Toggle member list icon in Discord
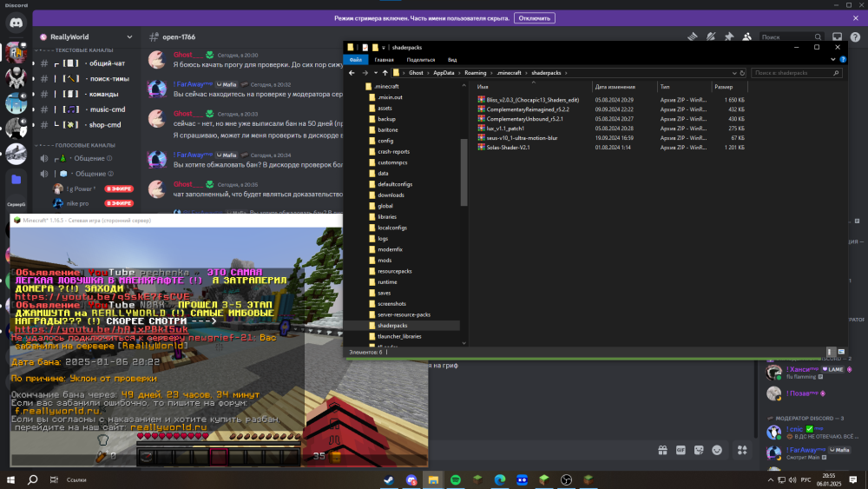868x489 pixels. (746, 36)
